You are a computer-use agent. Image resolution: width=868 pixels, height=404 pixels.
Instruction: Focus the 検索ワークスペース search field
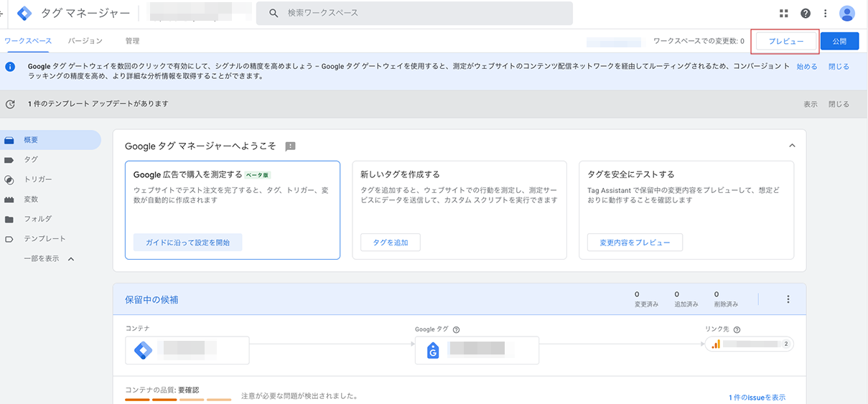[414, 13]
